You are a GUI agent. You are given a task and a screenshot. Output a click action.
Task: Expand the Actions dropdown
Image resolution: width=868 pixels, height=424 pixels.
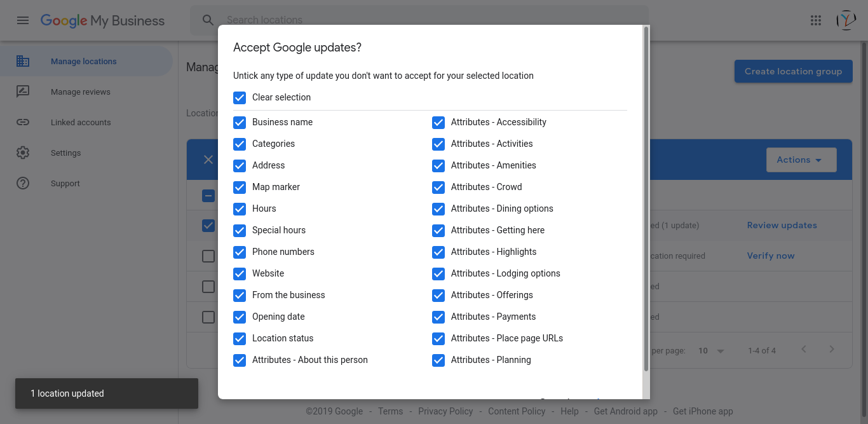click(801, 160)
